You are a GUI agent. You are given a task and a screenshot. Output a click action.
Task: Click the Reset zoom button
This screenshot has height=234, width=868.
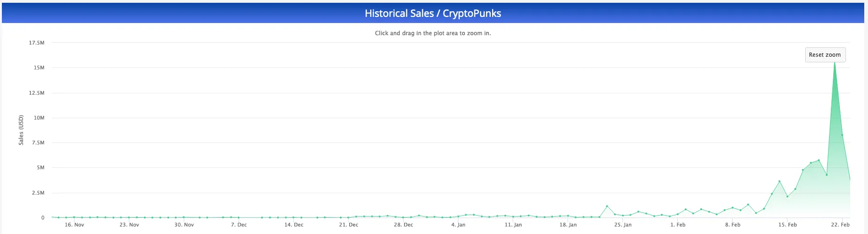tap(825, 55)
